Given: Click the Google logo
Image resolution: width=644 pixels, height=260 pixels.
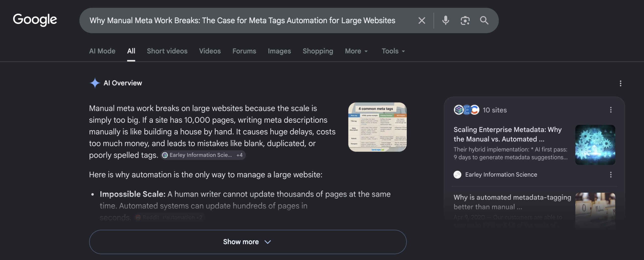Looking at the screenshot, I should (x=35, y=20).
